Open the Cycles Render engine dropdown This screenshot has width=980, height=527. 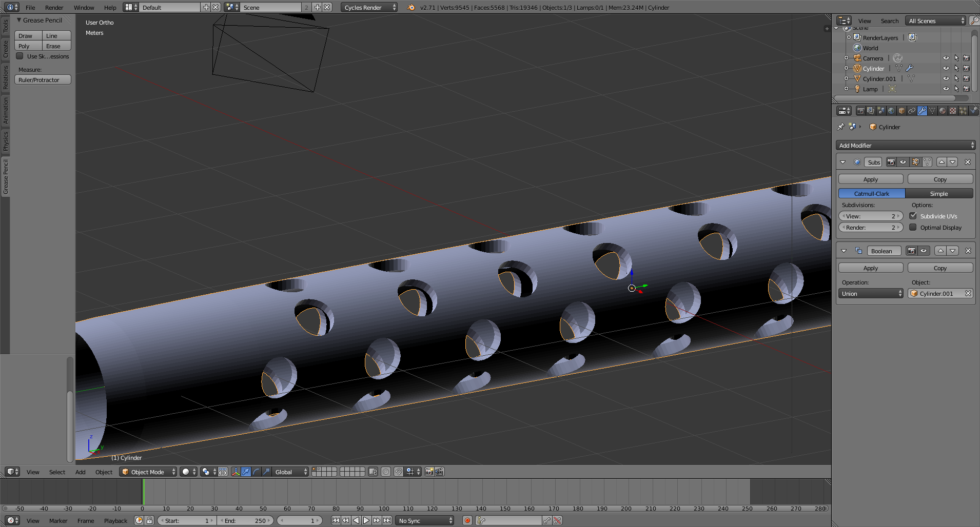pos(369,7)
